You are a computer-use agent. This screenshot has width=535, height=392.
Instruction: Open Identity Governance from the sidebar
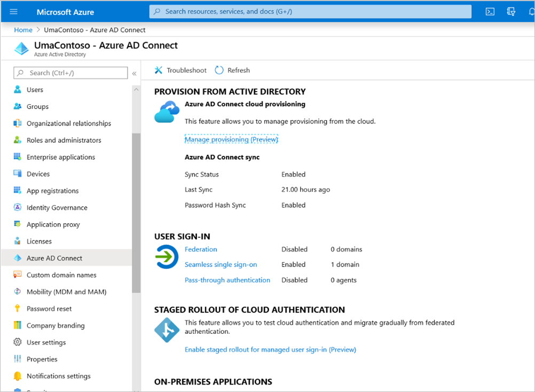(18, 207)
